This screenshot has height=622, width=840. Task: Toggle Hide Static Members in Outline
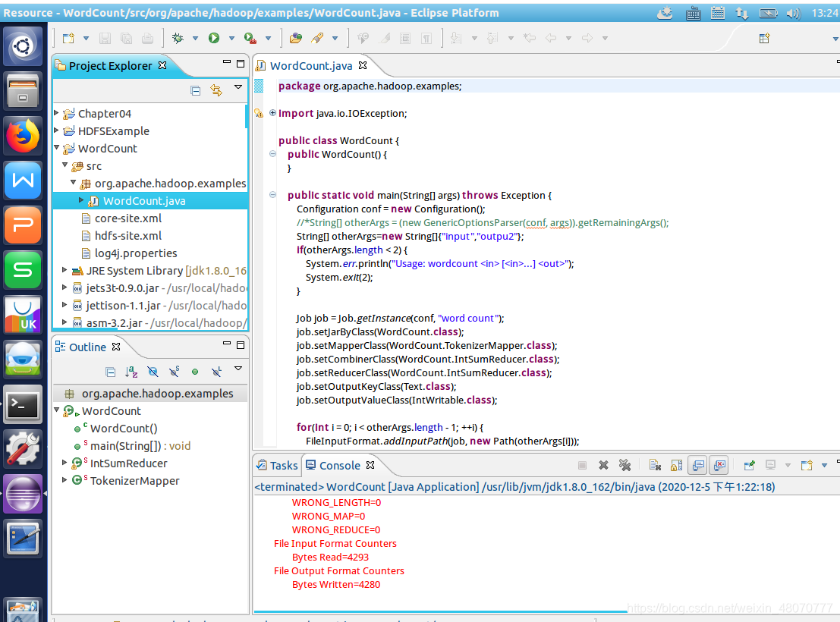pyautogui.click(x=174, y=372)
